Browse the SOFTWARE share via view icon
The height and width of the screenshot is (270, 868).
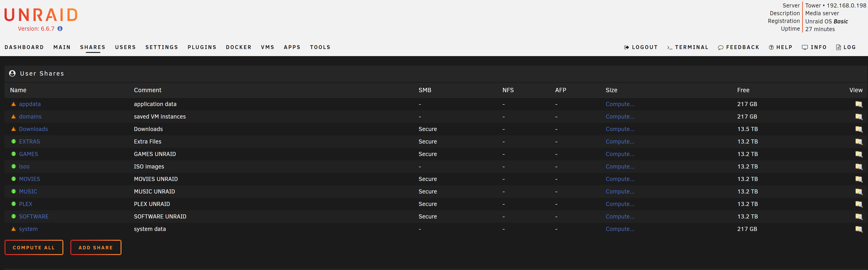pos(858,216)
